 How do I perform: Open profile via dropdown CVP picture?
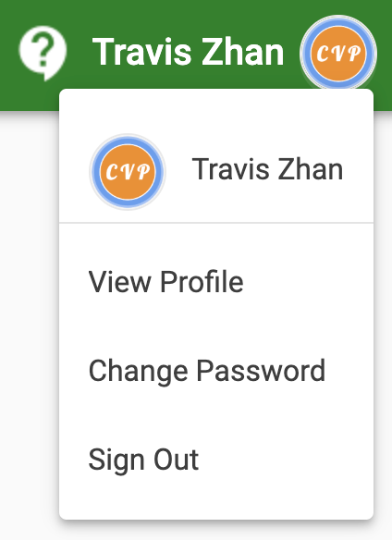[x=128, y=171]
